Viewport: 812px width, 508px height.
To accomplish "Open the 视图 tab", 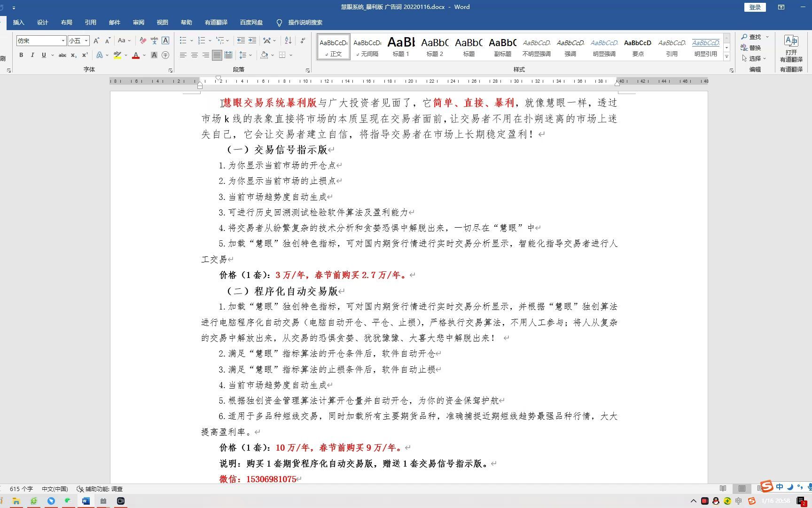I will 163,22.
